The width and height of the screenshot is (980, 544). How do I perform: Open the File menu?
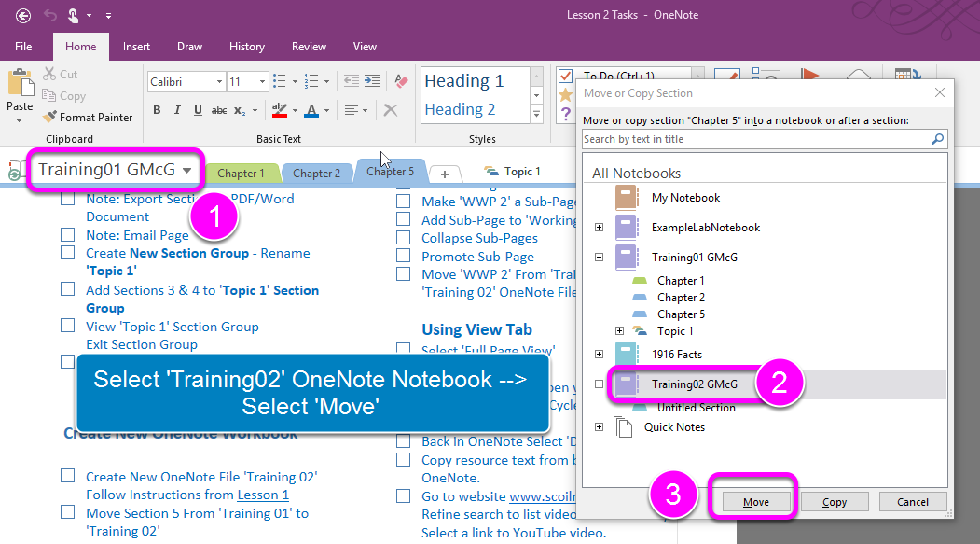23,47
